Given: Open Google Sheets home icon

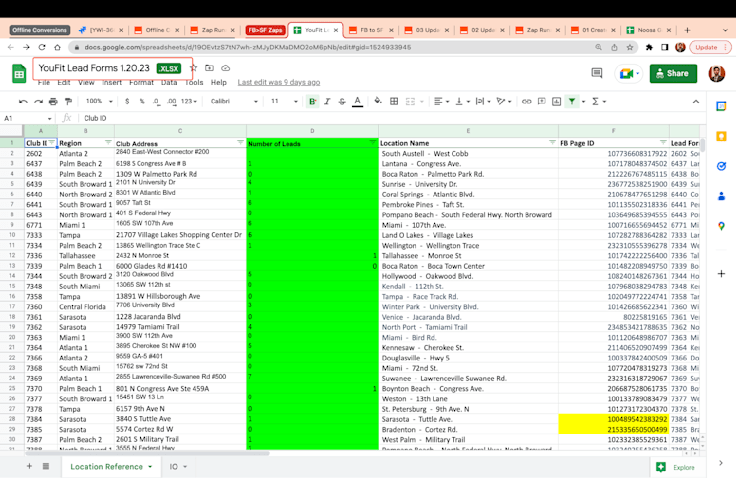Looking at the screenshot, I should pyautogui.click(x=19, y=74).
